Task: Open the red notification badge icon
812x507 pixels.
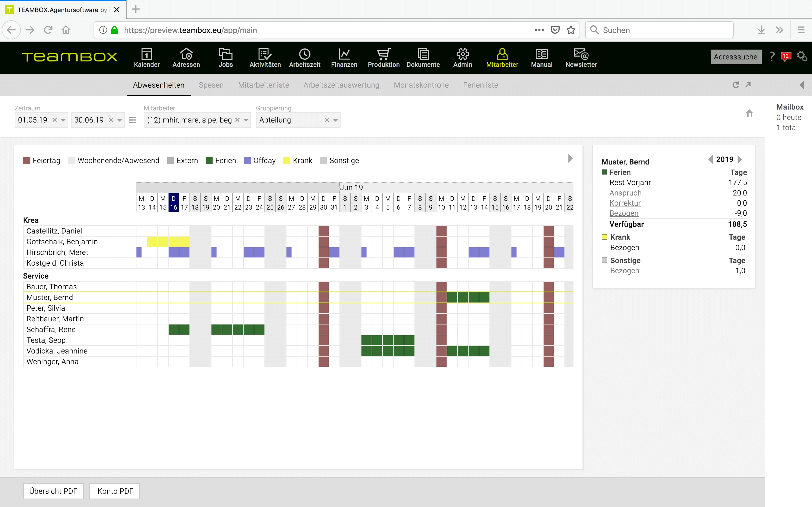Action: (786, 56)
